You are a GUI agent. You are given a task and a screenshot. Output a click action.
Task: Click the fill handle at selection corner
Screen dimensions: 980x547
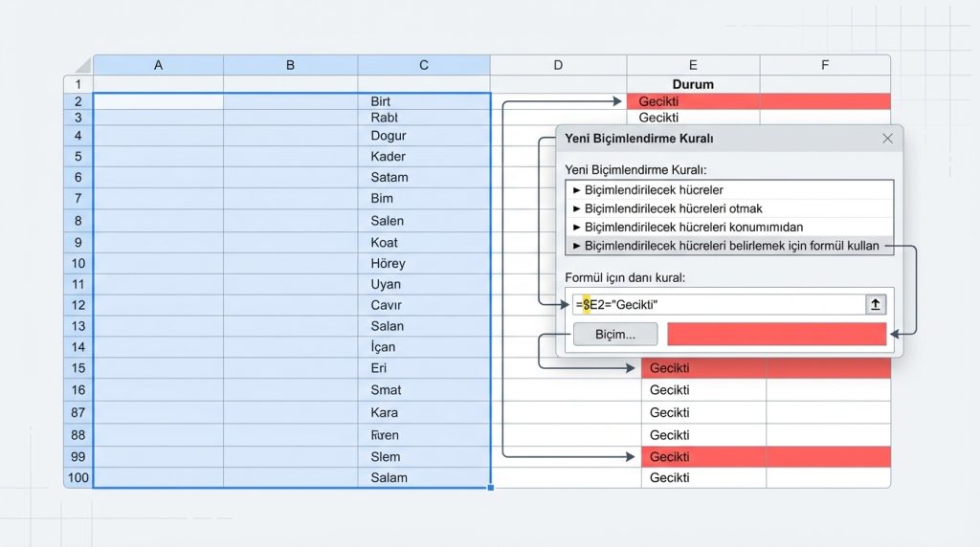[491, 488]
